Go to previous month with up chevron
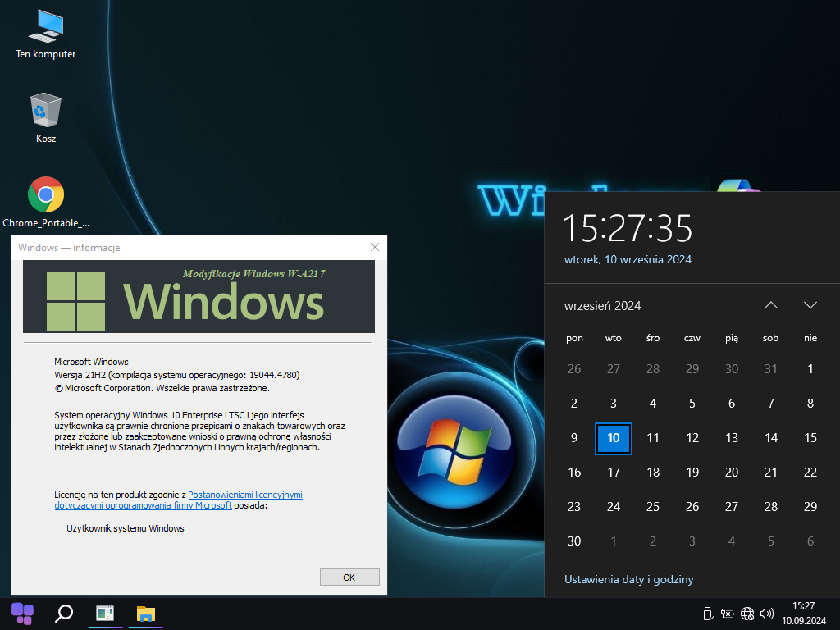Image resolution: width=840 pixels, height=630 pixels. click(770, 305)
